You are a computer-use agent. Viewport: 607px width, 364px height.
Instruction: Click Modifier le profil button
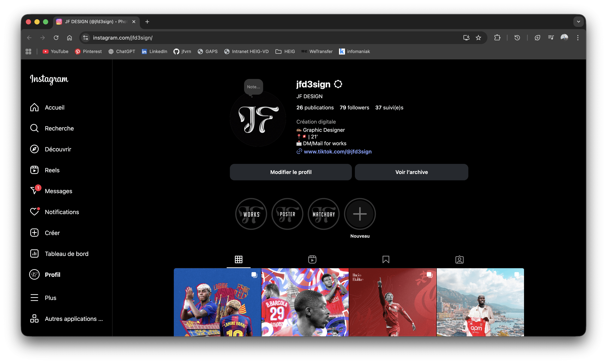[291, 172]
